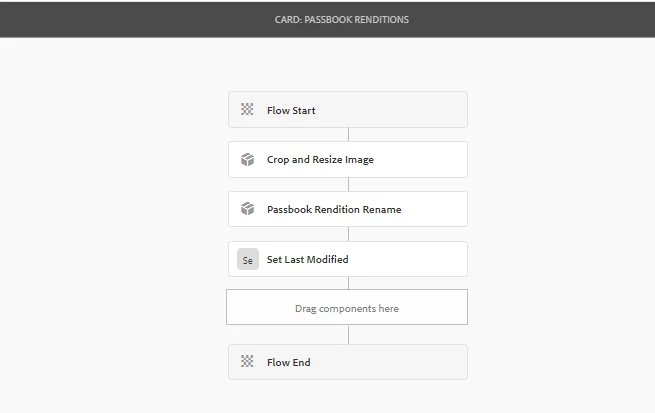Click the 'Card: Passbook Renditions' header title
The height and width of the screenshot is (413, 655).
[x=341, y=19]
